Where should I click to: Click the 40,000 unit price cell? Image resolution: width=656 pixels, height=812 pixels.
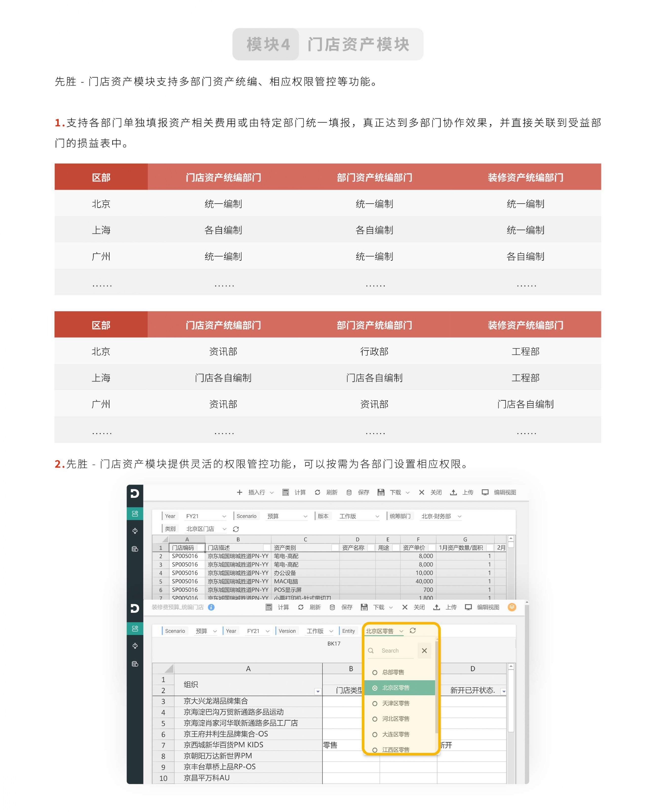(x=418, y=581)
